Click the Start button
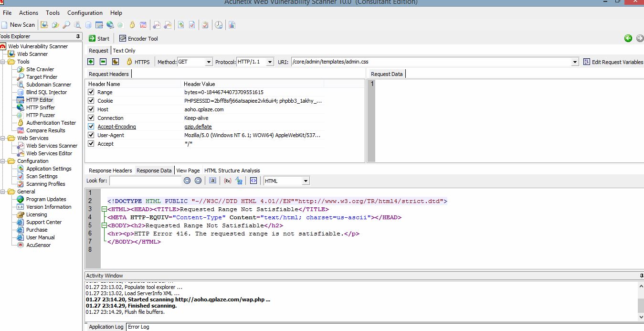Screen dimensions: 644x331 pos(99,39)
